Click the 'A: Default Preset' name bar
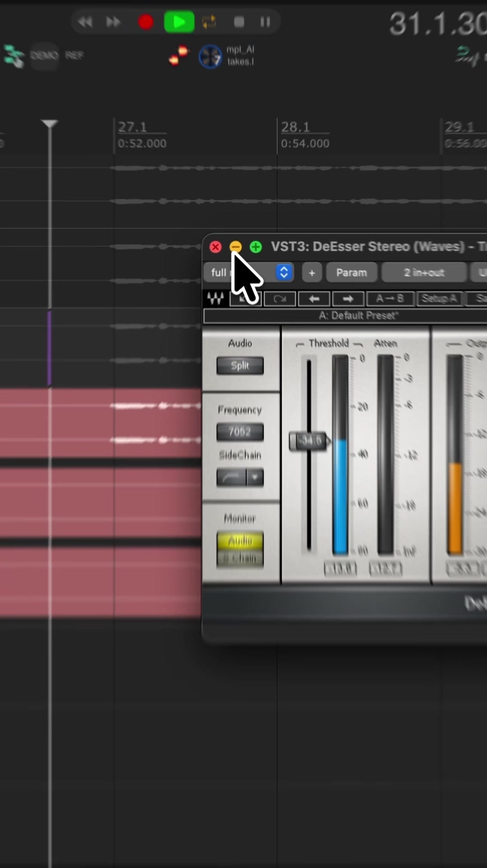Image resolution: width=487 pixels, height=868 pixels. pyautogui.click(x=358, y=316)
